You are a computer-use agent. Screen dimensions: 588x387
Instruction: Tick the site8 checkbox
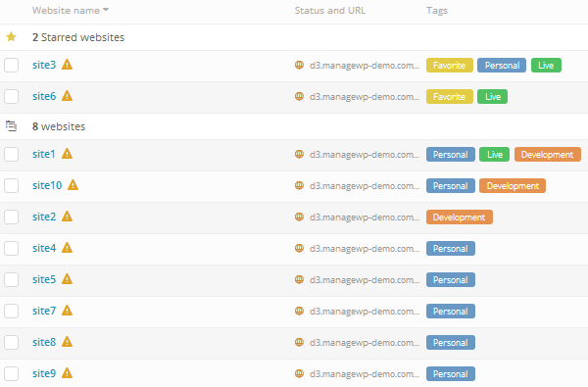tap(11, 342)
